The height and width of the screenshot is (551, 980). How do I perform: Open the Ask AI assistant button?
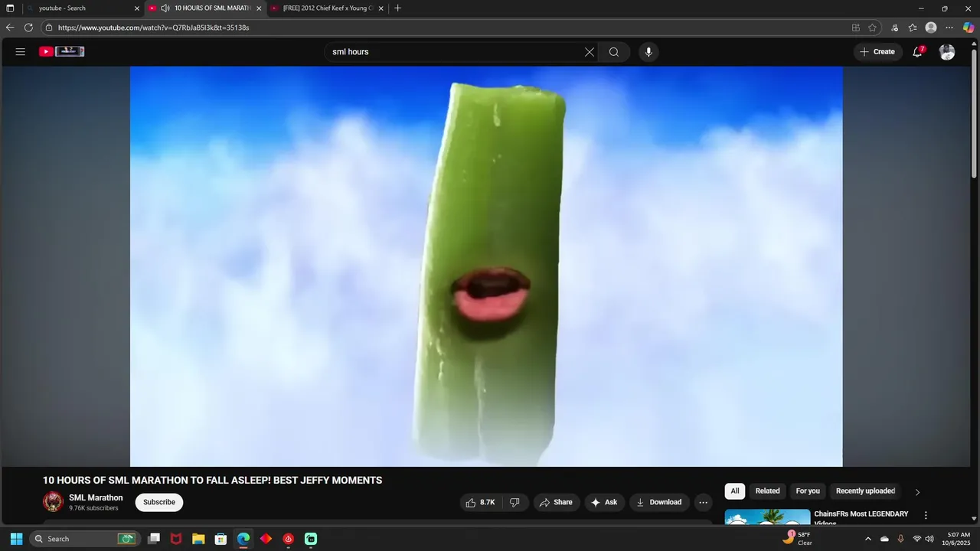(x=605, y=502)
